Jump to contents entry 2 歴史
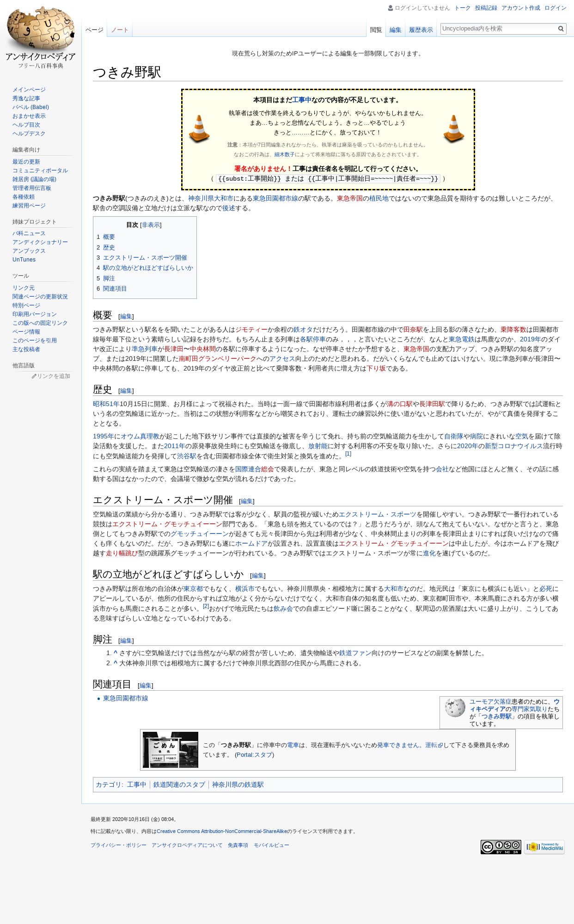The width and height of the screenshot is (574, 924). 105,247
